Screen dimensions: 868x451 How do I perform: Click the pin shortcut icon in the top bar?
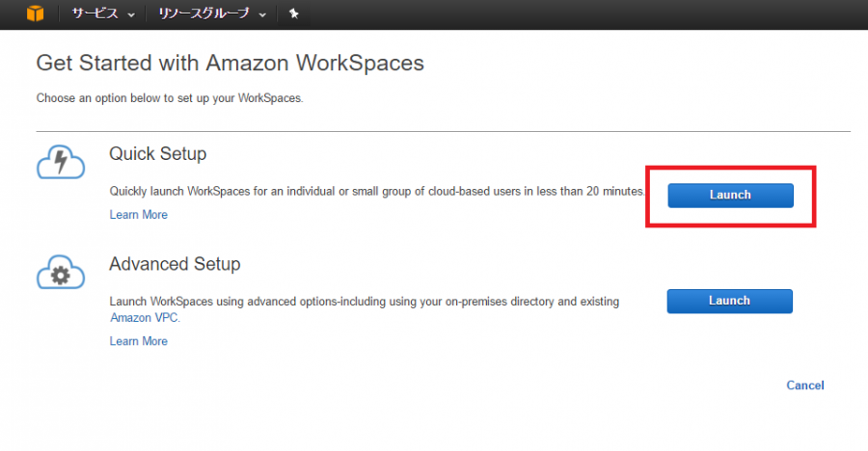294,13
